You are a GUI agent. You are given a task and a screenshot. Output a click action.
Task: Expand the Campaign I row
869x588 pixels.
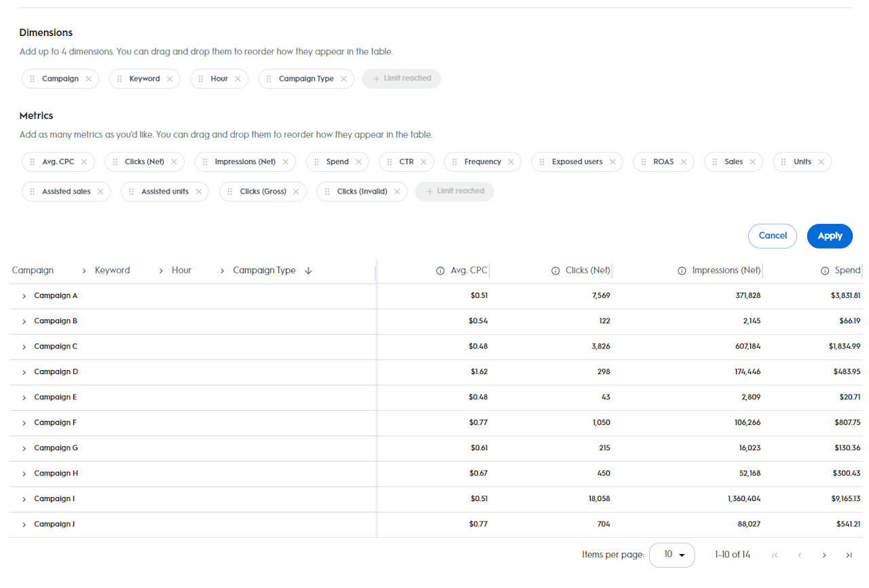[24, 499]
